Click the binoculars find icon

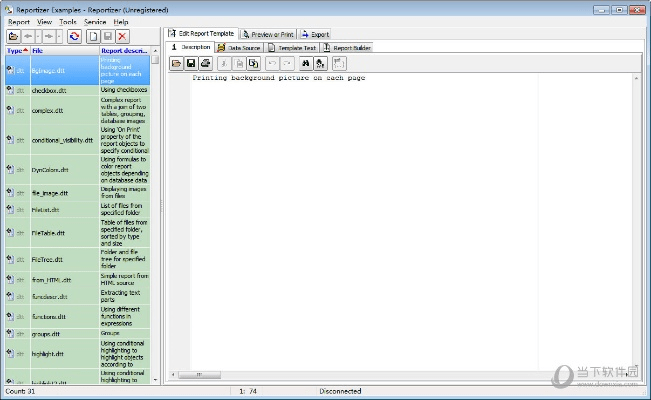tap(306, 64)
